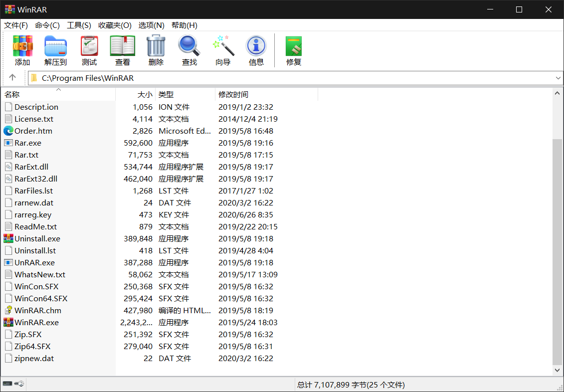Click the 解压到 (Extract to) icon
The image size is (564, 392).
coord(55,50)
